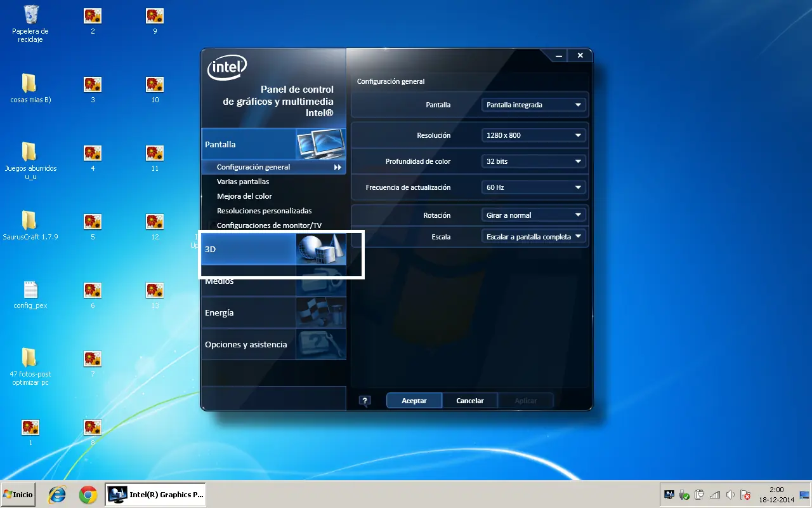Open the network signal tray icon
Image resolution: width=812 pixels, height=508 pixels.
pyautogui.click(x=715, y=495)
